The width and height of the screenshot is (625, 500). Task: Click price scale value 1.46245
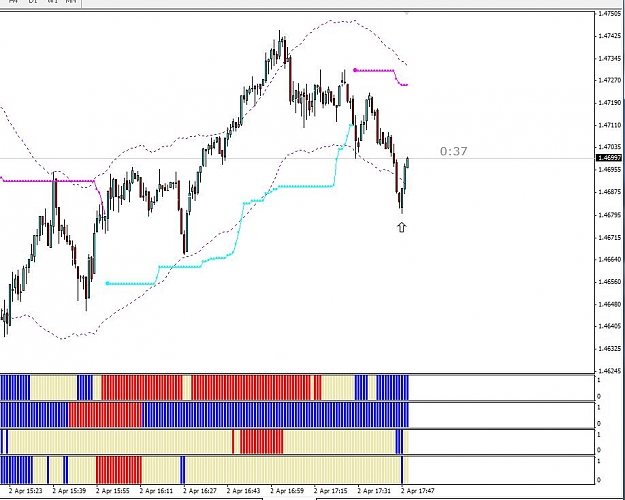point(609,371)
